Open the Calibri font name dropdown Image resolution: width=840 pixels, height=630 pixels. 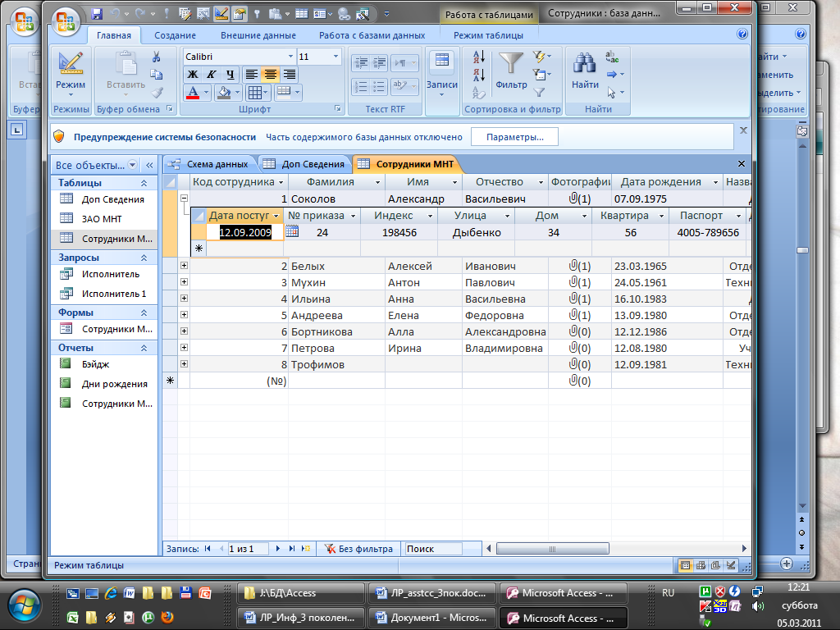[x=291, y=57]
